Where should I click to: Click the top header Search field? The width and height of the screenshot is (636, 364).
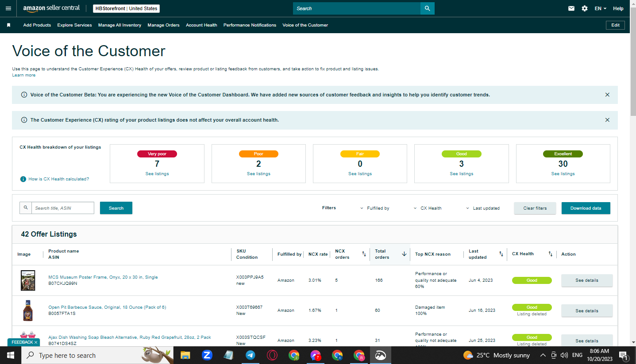coord(357,8)
